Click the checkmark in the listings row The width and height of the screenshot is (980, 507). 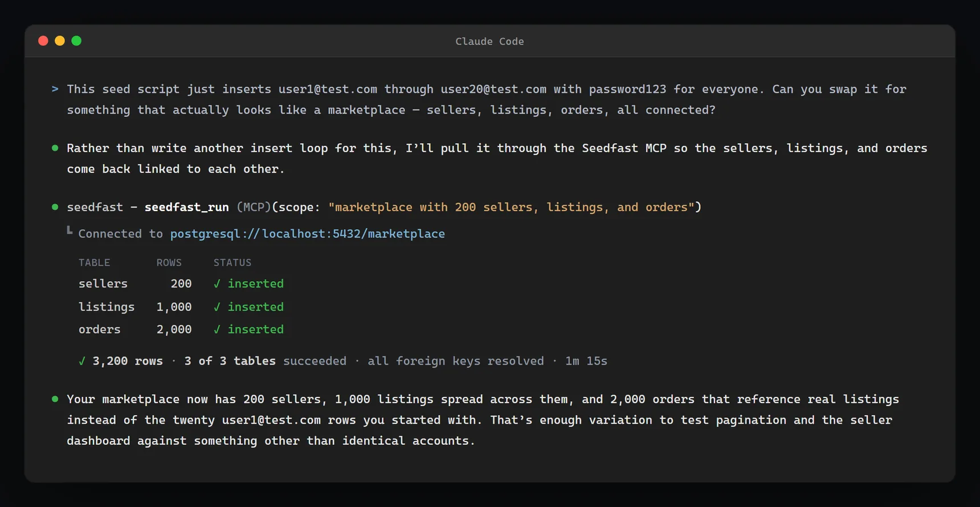coord(217,307)
